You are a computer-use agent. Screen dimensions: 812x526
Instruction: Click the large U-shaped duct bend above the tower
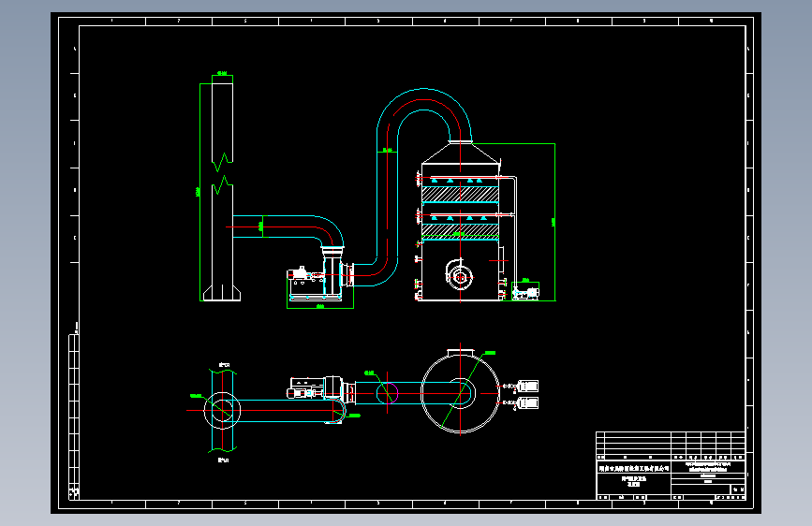tap(424, 115)
